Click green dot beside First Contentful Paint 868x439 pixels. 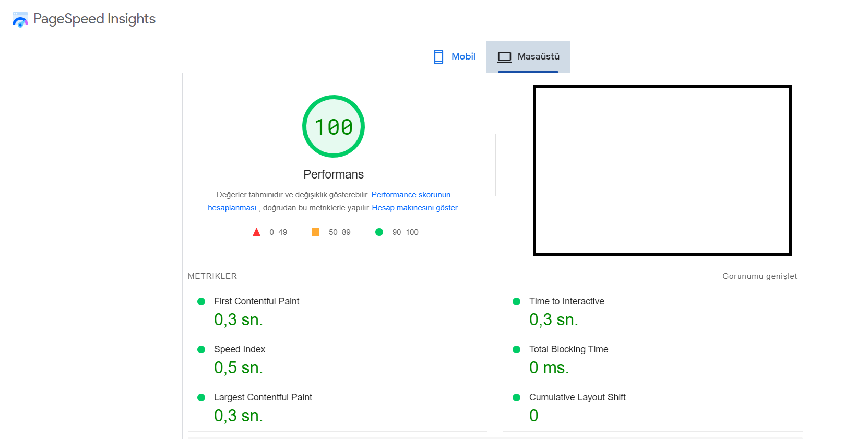click(x=201, y=301)
